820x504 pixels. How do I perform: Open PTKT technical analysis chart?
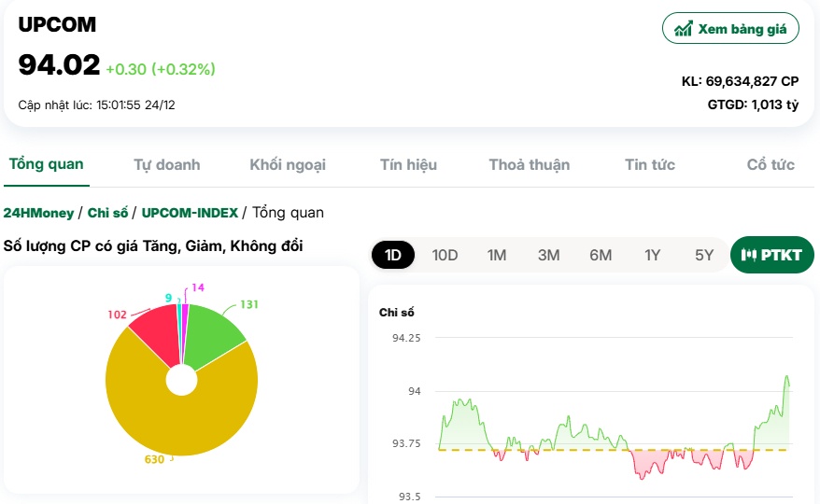click(x=771, y=255)
